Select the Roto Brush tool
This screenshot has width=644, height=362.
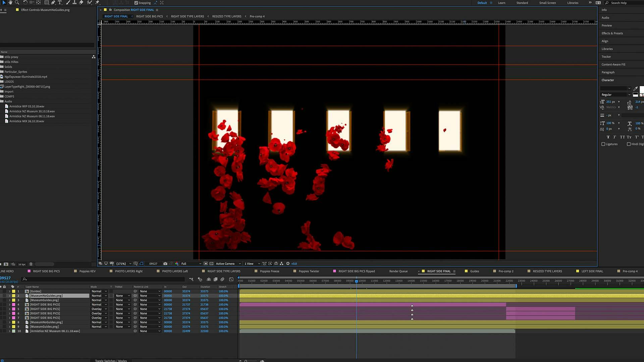click(x=89, y=3)
